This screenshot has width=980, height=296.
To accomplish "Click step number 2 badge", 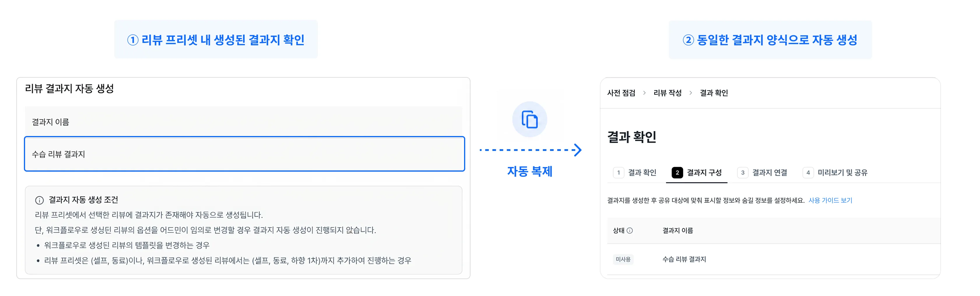I will coord(677,173).
